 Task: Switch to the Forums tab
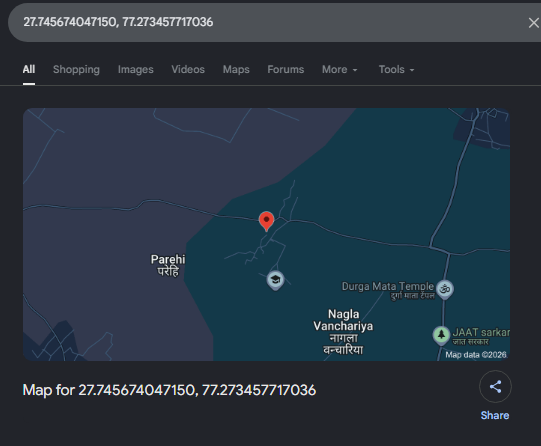(286, 69)
